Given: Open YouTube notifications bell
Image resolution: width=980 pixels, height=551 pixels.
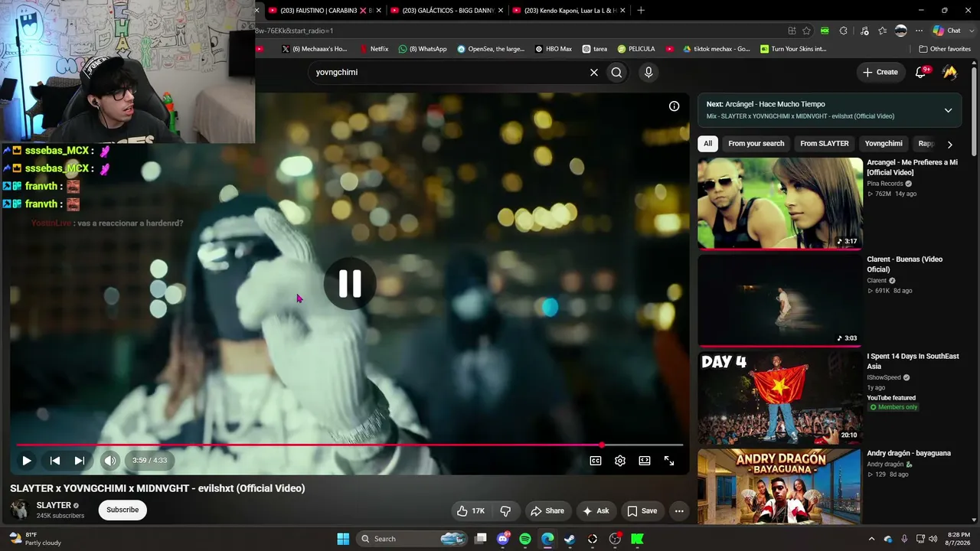Looking at the screenshot, I should [922, 72].
